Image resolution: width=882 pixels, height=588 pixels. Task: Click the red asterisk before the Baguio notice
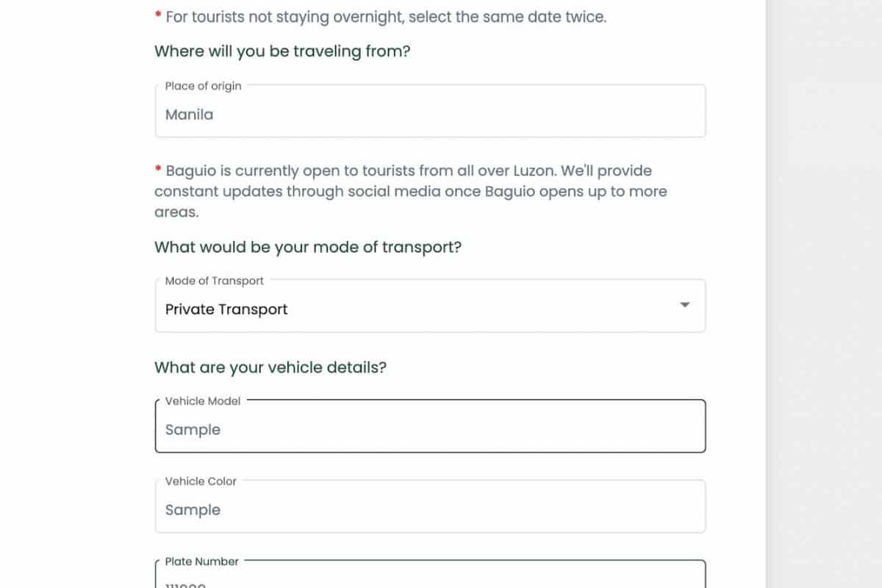(x=158, y=170)
